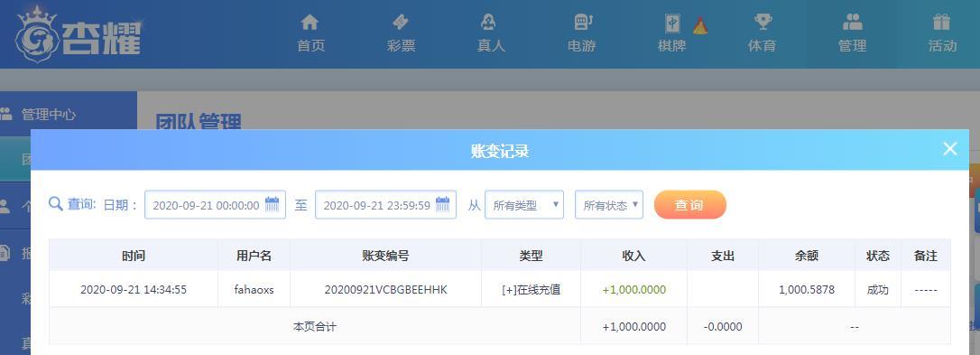The width and height of the screenshot is (980, 355).
Task: Click the 棋牌 card game icon
Action: coord(672,23)
